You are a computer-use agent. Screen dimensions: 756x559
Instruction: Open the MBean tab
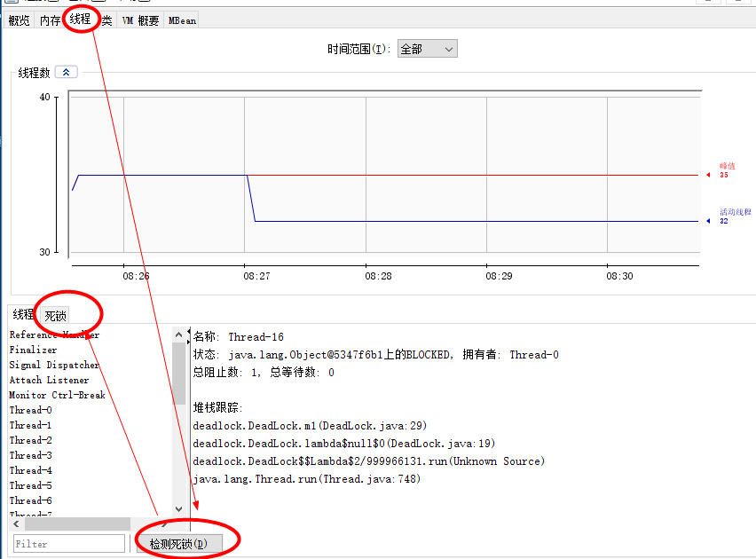(181, 20)
